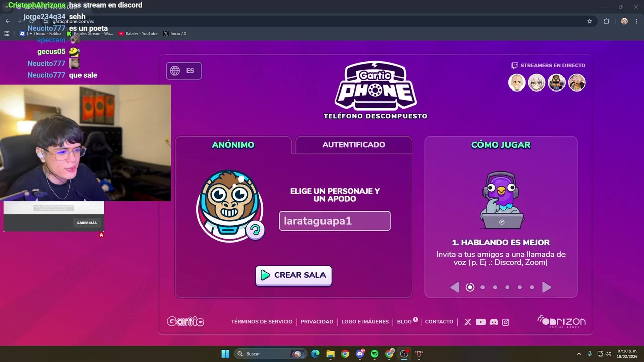The image size is (644, 362).
Task: Select the third how-to-play slide dot
Action: point(495,287)
